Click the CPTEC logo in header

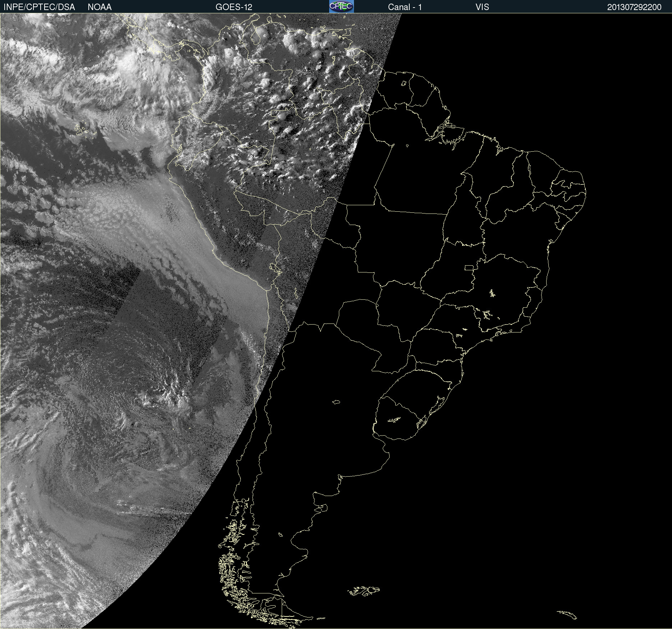pyautogui.click(x=341, y=6)
